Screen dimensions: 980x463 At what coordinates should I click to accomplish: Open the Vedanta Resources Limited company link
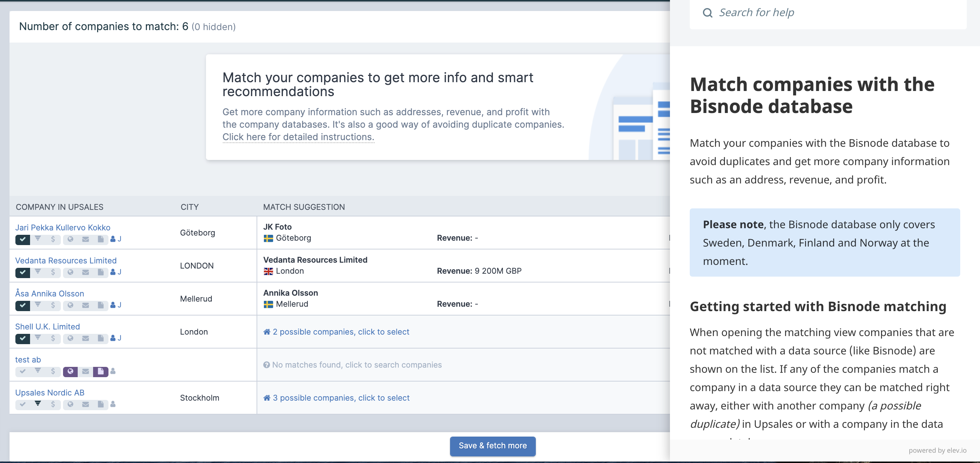(66, 261)
